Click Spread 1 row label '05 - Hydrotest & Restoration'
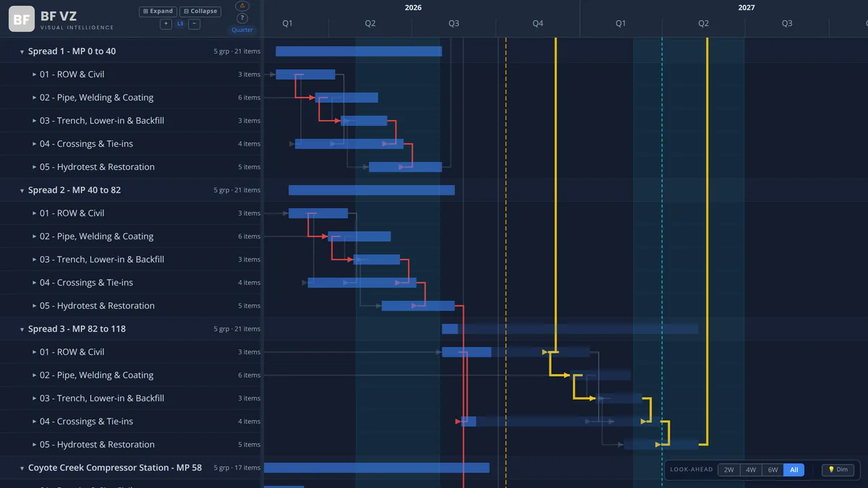The height and width of the screenshot is (488, 868). [97, 167]
